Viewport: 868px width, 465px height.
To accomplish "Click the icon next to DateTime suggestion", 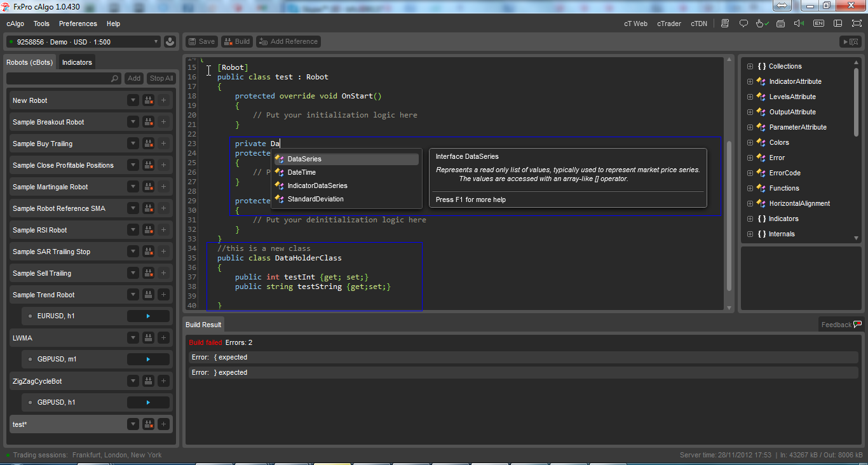I will click(280, 172).
